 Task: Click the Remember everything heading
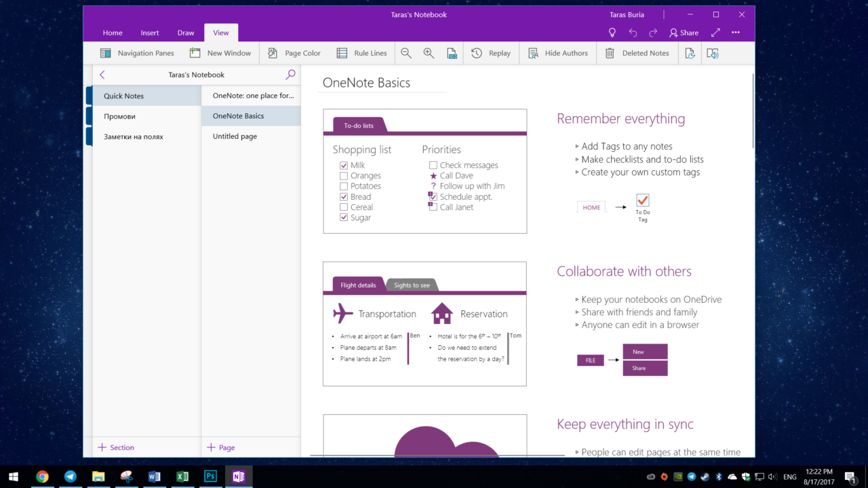pos(621,119)
